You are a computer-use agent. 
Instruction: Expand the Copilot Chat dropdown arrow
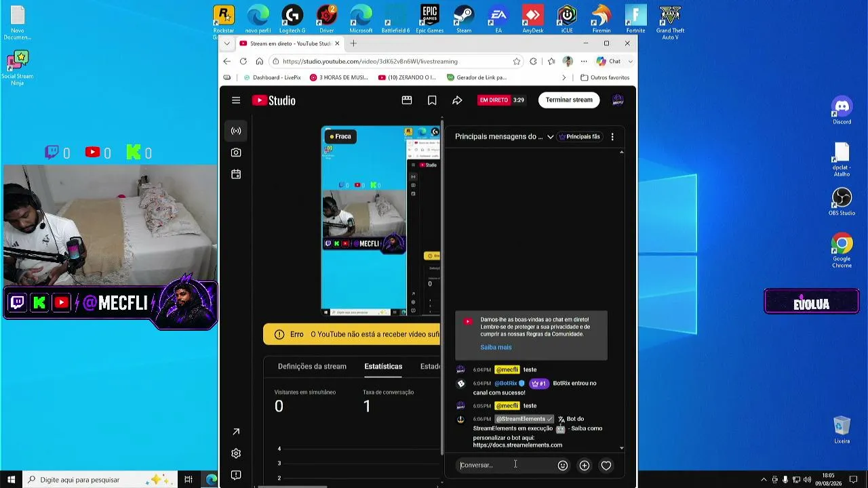click(x=631, y=61)
